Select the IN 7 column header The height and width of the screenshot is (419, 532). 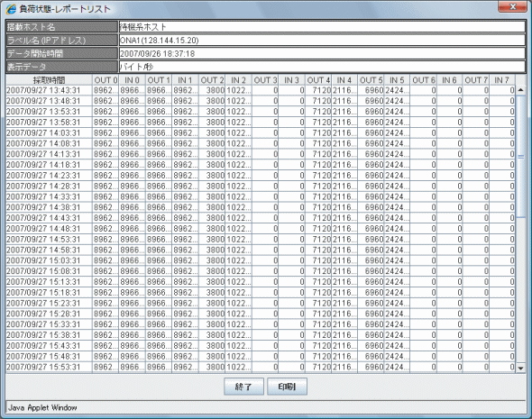[502, 80]
